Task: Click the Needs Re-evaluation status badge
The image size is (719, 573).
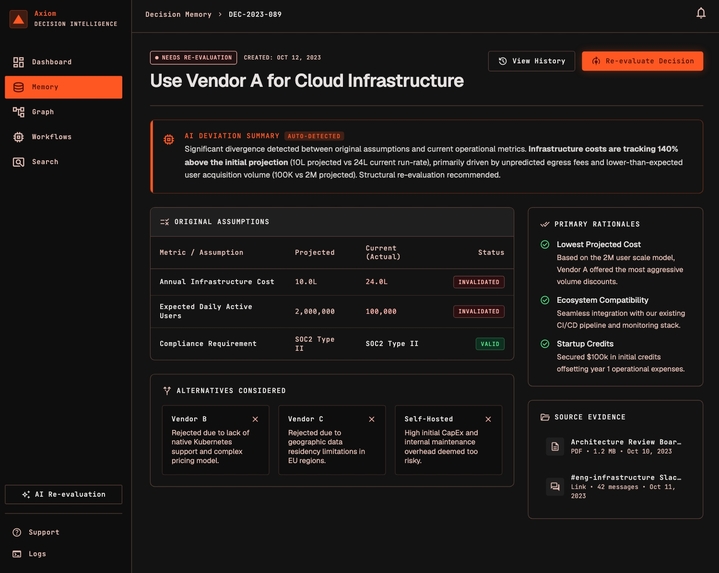Action: pos(194,57)
